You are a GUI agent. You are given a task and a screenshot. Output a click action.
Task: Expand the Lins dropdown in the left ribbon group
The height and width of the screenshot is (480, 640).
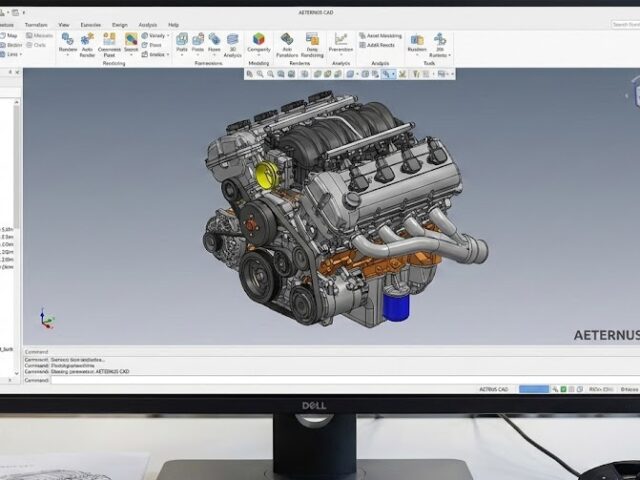click(21, 54)
